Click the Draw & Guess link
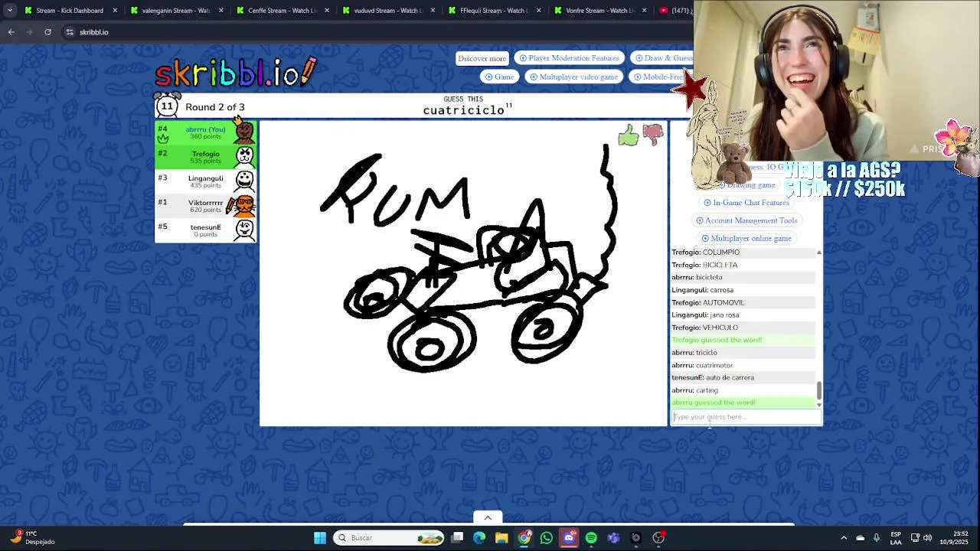Image resolution: width=980 pixels, height=551 pixels. coord(663,58)
